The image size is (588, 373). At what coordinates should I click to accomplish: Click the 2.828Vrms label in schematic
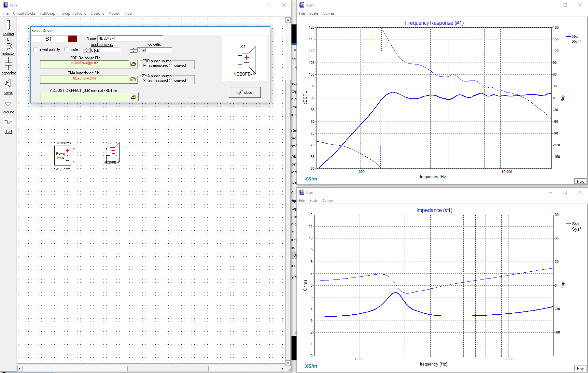click(63, 143)
